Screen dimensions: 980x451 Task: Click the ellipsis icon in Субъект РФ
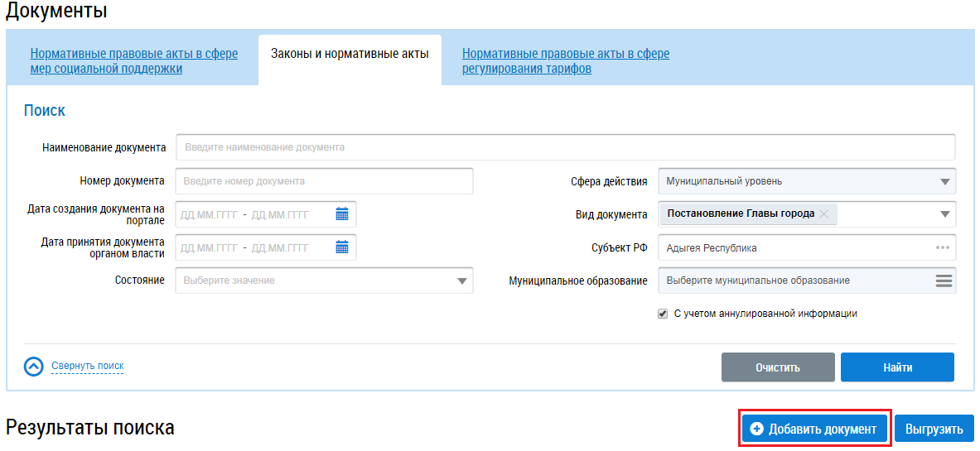pyautogui.click(x=943, y=247)
